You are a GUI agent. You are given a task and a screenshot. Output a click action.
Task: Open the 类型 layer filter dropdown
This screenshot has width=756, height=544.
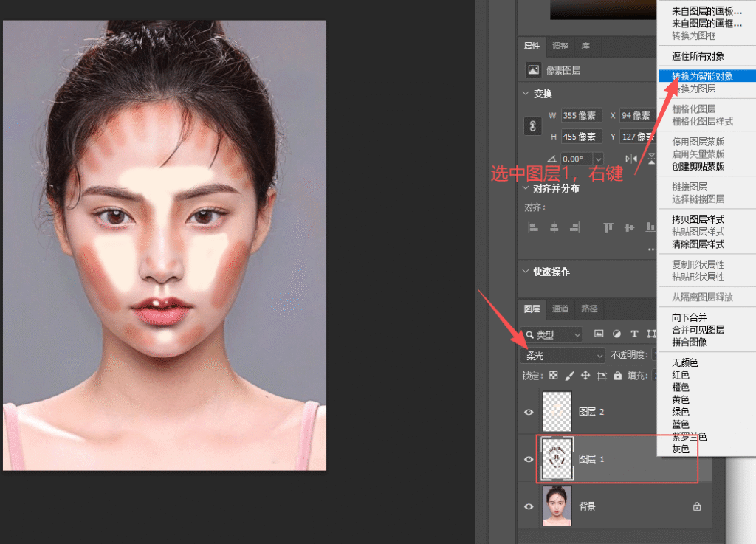551,334
